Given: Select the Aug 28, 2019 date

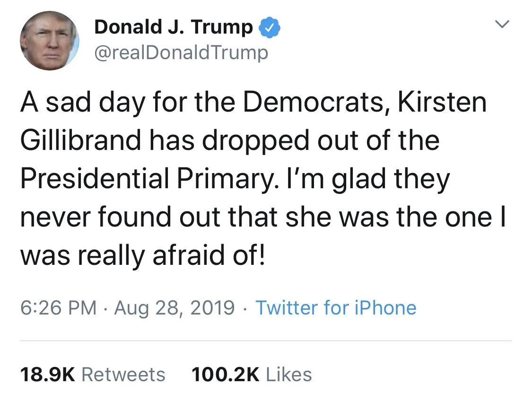Looking at the screenshot, I should tap(174, 308).
